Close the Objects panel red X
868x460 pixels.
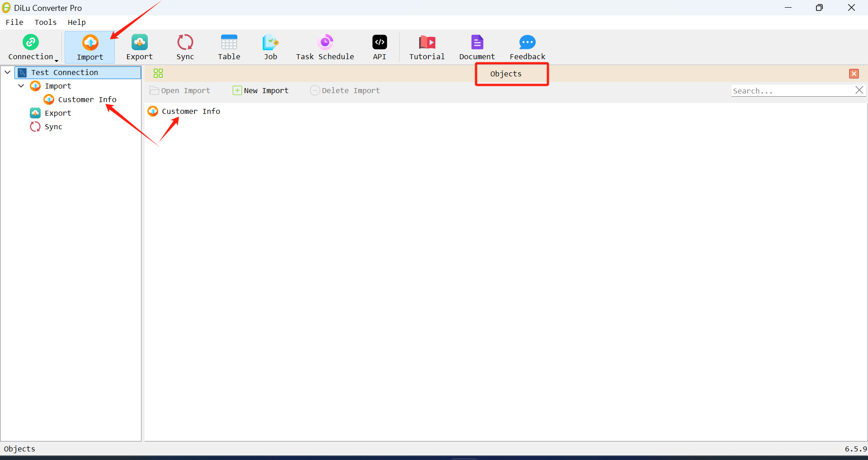pyautogui.click(x=854, y=74)
